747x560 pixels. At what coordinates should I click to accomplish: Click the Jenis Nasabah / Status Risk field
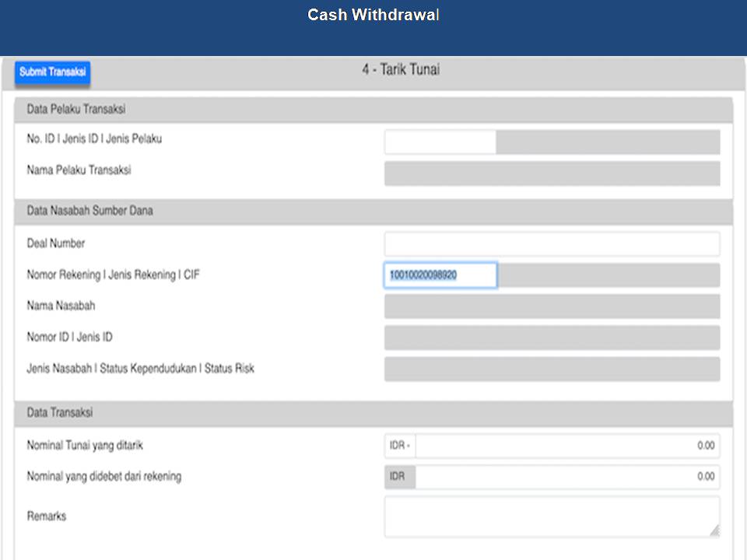[552, 369]
